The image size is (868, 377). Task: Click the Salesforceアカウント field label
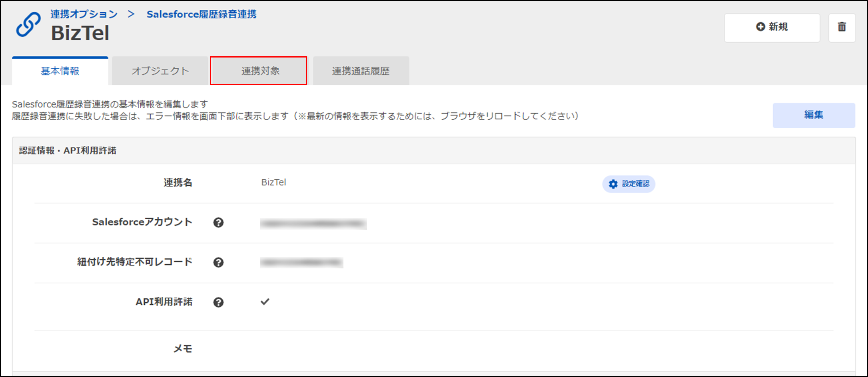(x=142, y=222)
